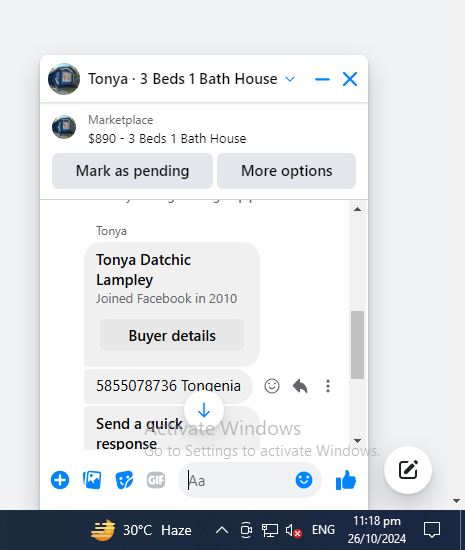Image resolution: width=465 pixels, height=550 pixels.
Task: Click the Aa message input field
Action: [241, 480]
